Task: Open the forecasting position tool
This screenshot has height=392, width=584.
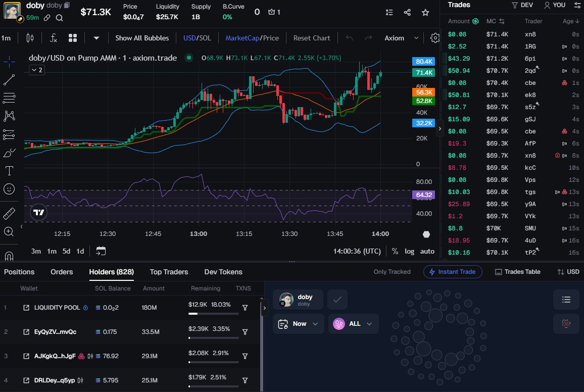Action: [x=9, y=134]
